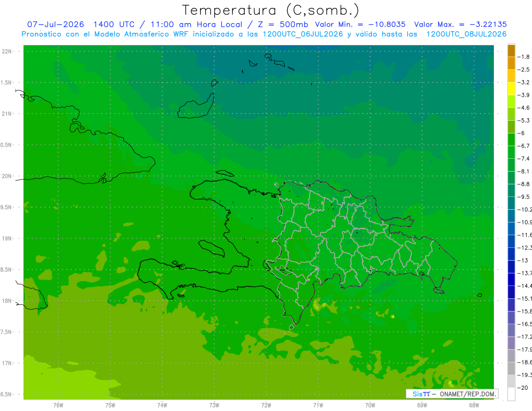Click the "69W" longitude axis label

pos(422,405)
